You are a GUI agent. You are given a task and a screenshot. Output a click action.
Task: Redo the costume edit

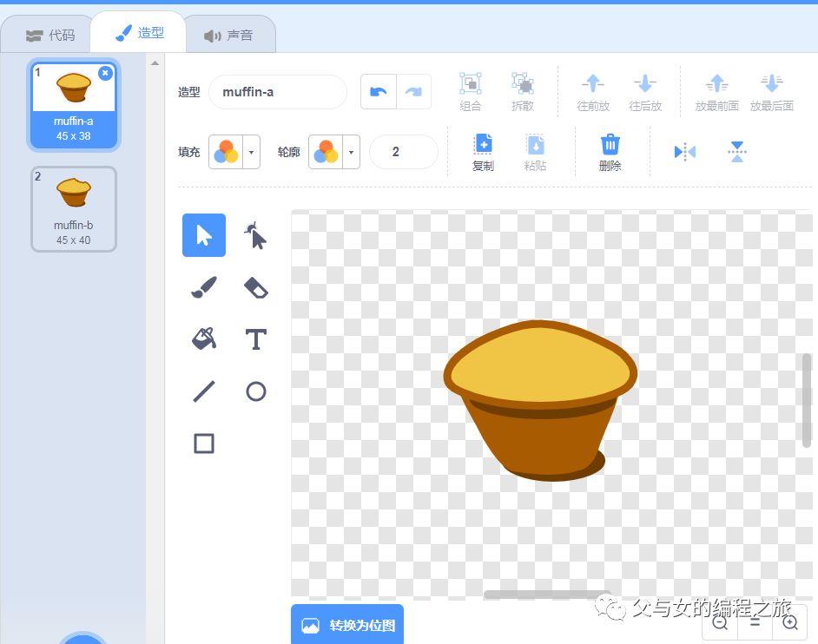point(413,92)
